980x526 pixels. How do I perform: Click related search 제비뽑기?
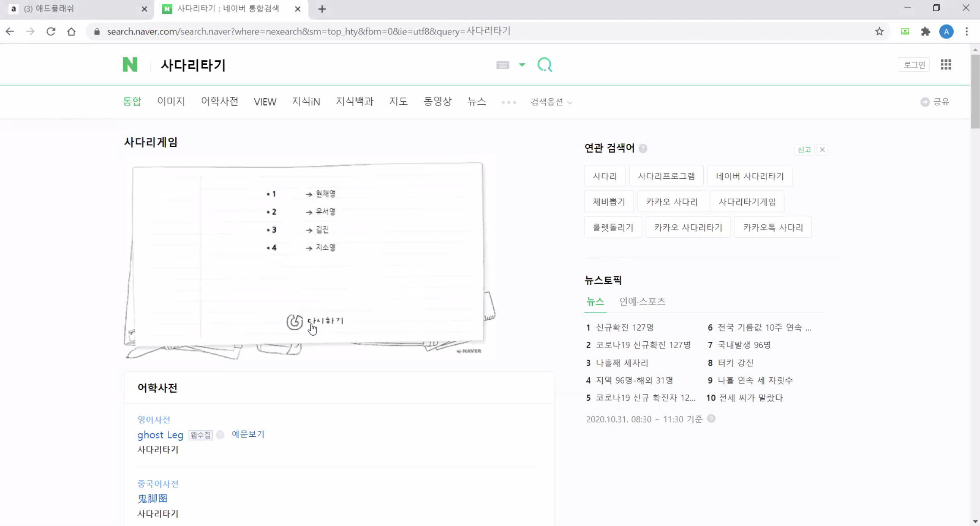[609, 202]
